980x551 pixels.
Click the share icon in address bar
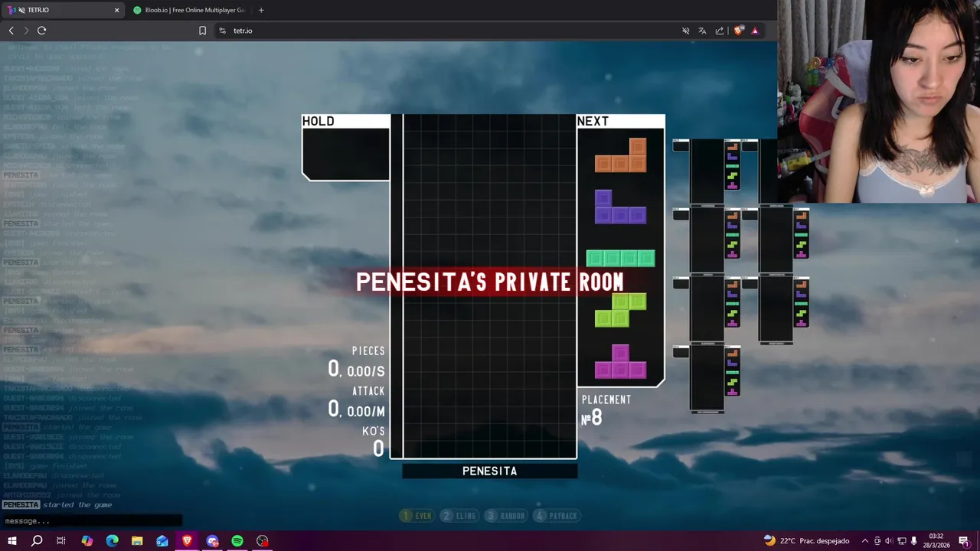click(x=720, y=31)
